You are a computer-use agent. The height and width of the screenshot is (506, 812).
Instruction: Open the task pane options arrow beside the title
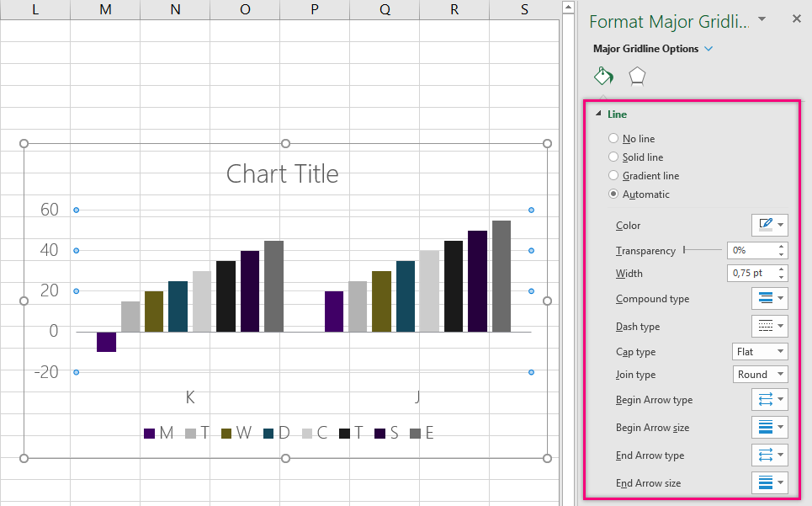click(762, 19)
